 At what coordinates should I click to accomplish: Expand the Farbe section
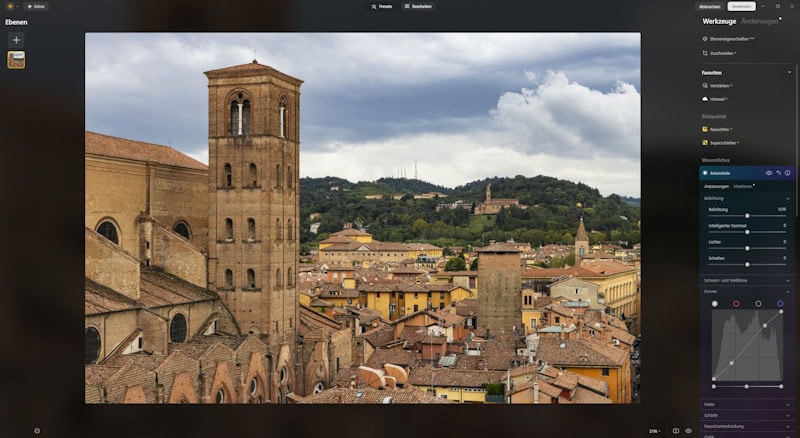(x=746, y=404)
